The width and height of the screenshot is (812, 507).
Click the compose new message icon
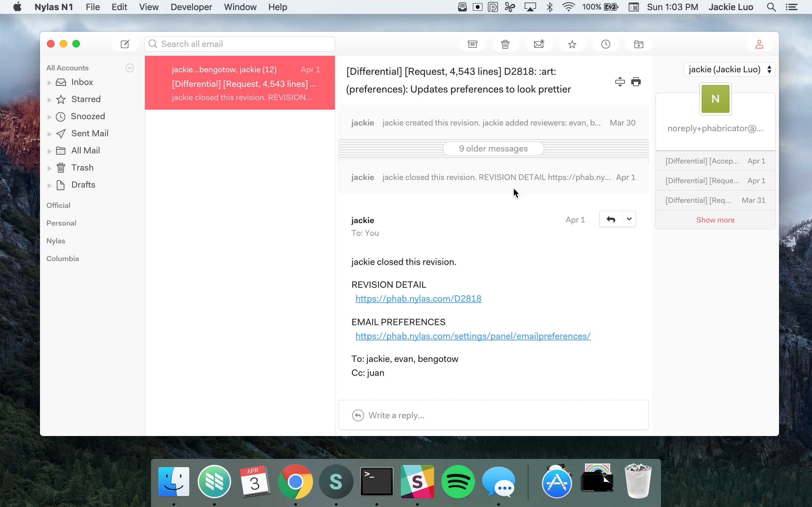click(x=125, y=44)
